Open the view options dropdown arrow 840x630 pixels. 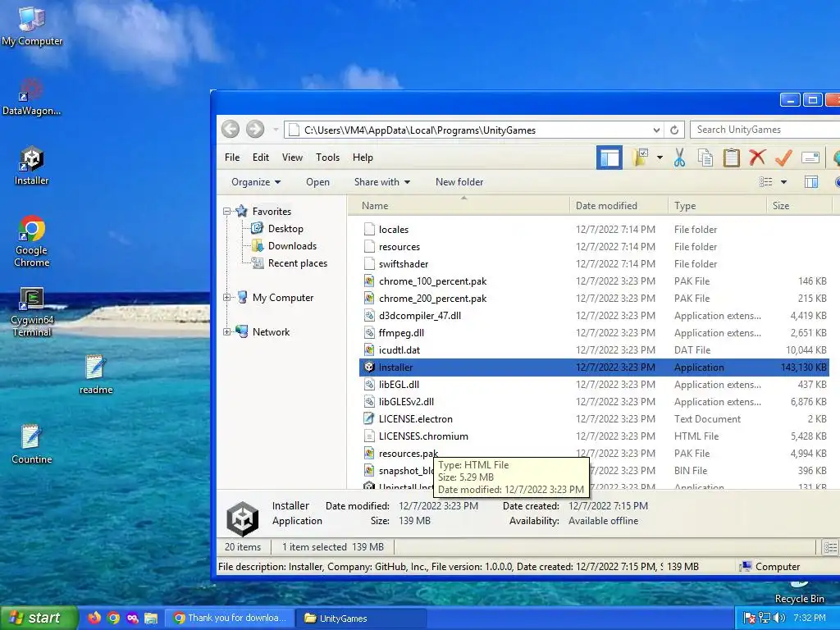pyautogui.click(x=783, y=182)
